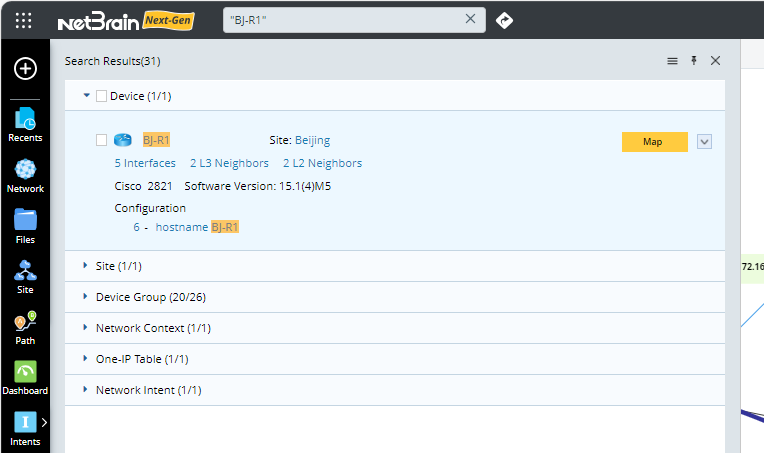The image size is (764, 453).
Task: Expand the Network Intent section
Action: 85,390
